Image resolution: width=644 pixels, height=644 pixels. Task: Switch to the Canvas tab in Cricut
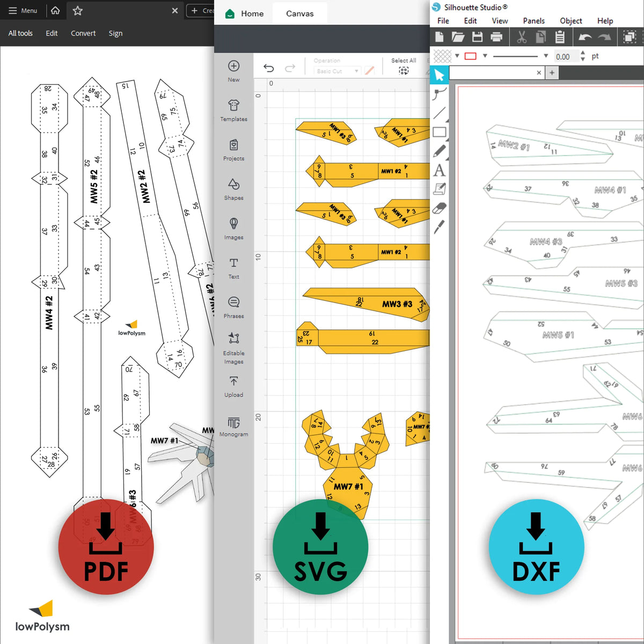point(299,13)
